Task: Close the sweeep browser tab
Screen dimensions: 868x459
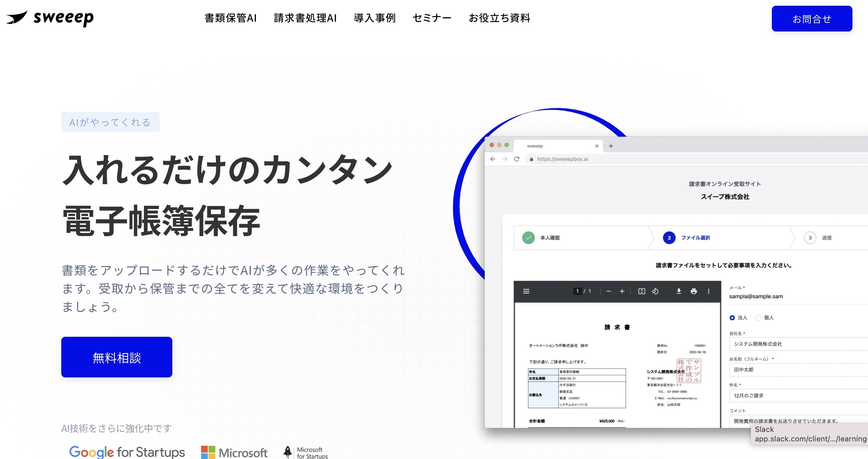Action: pyautogui.click(x=597, y=146)
